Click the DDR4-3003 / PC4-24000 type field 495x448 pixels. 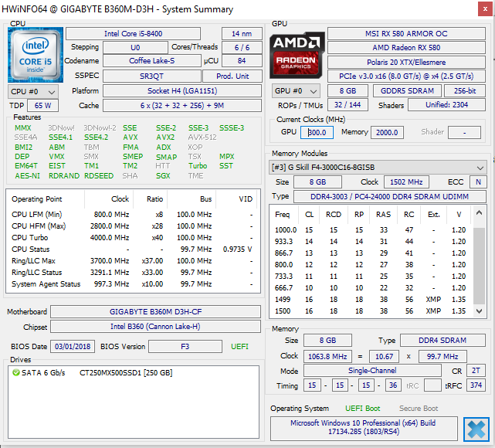[389, 196]
